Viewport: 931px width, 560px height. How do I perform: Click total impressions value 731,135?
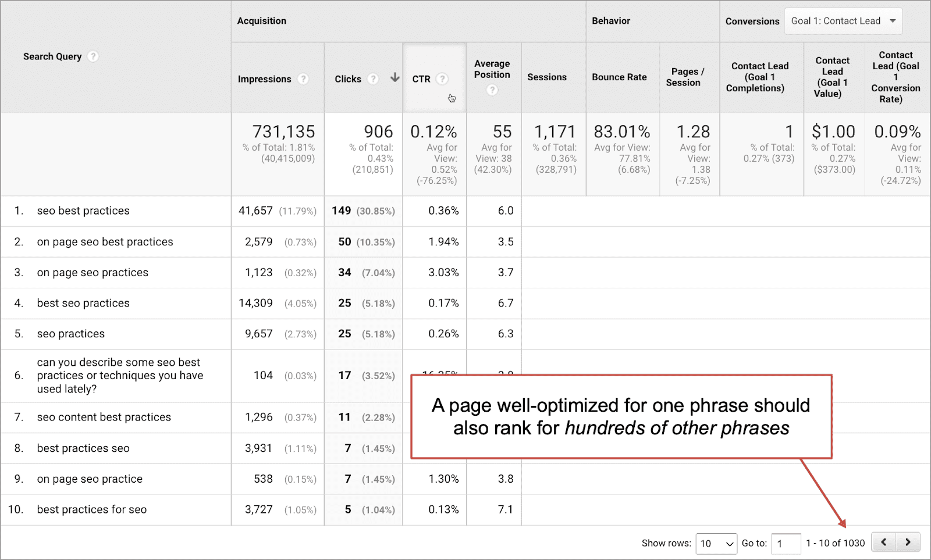pyautogui.click(x=283, y=131)
